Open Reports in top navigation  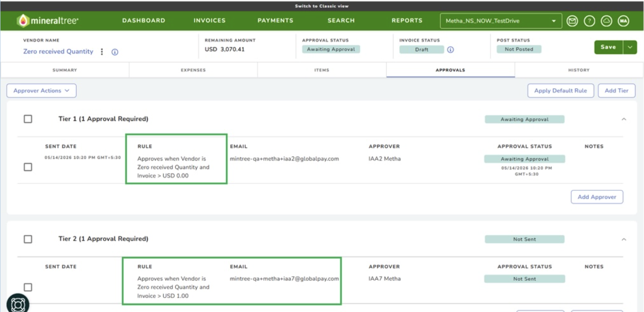[407, 20]
